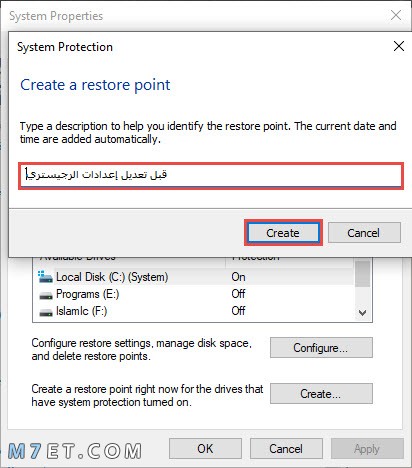Viewport: 412px width, 468px height.
Task: Click the On protection status for C:
Action: pos(238,277)
